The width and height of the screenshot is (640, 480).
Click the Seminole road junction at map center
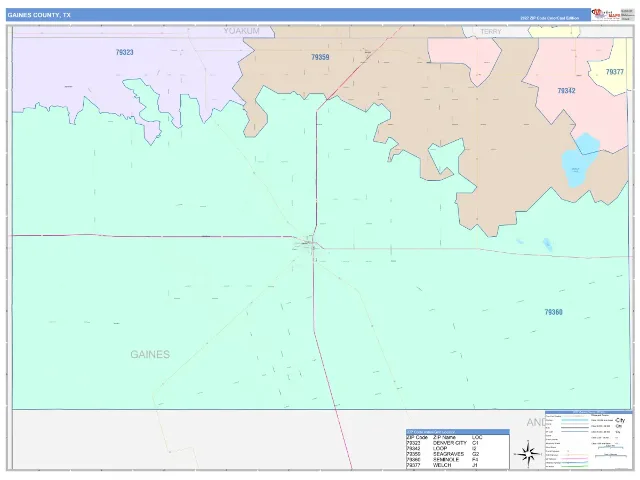(312, 244)
